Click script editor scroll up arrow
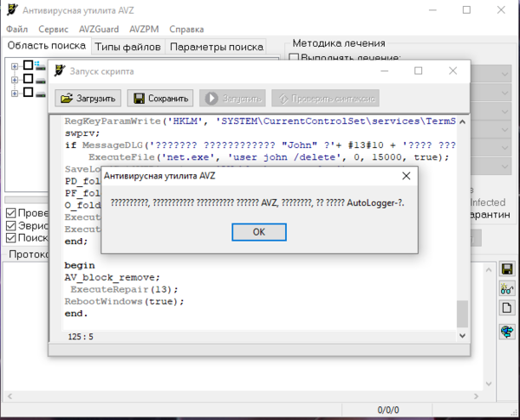 pyautogui.click(x=462, y=122)
